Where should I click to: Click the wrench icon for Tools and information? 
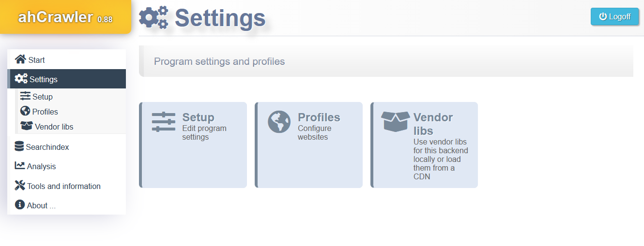coord(20,185)
